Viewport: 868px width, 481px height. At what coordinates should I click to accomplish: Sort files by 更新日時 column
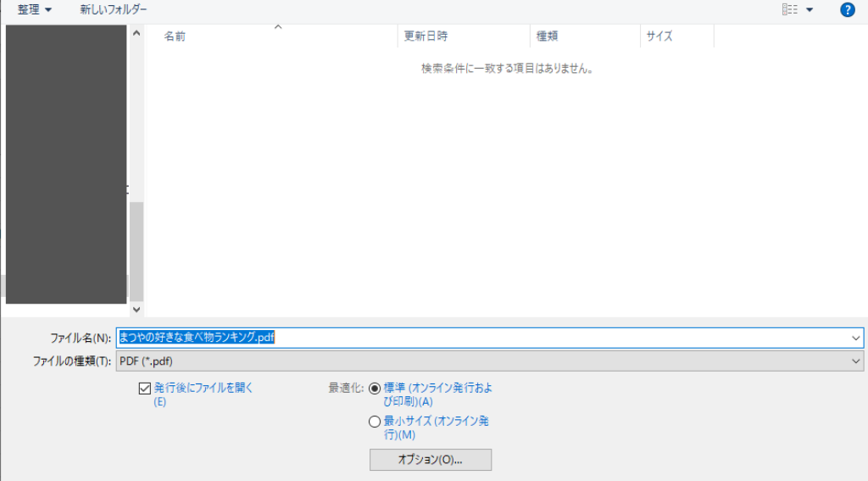click(426, 36)
